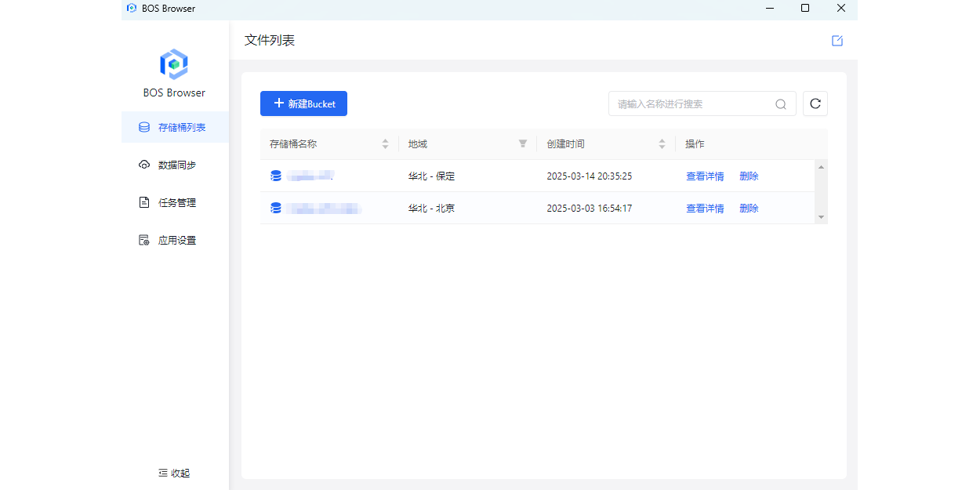Image resolution: width=980 pixels, height=490 pixels.
Task: Open the 地域 column filter
Action: (x=523, y=144)
